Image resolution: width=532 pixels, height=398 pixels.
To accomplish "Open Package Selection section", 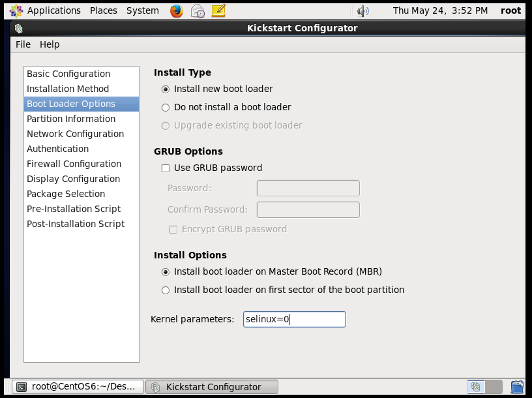I will click(x=81, y=194).
